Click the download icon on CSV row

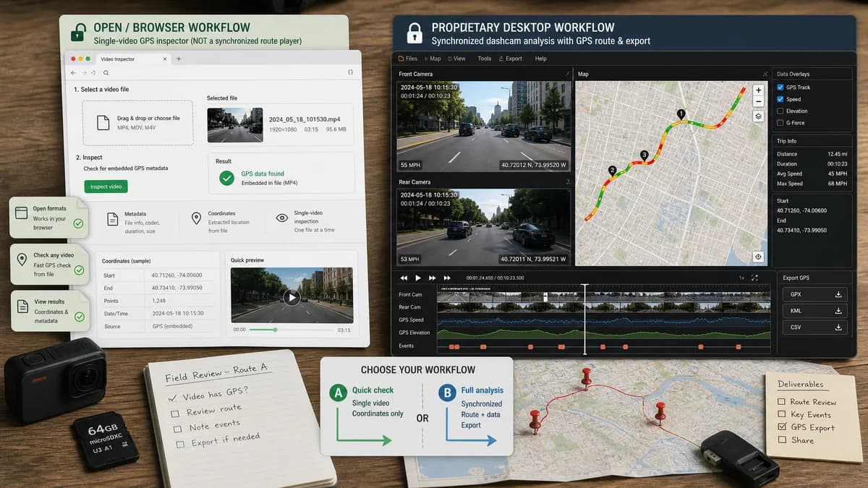(838, 328)
